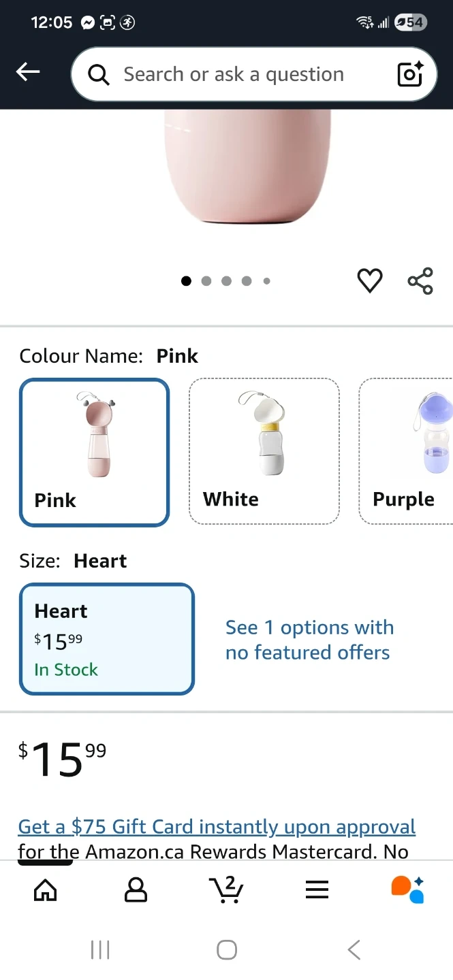This screenshot has width=453, height=980.
Task: Choose the White colour variant
Action: pos(264,452)
